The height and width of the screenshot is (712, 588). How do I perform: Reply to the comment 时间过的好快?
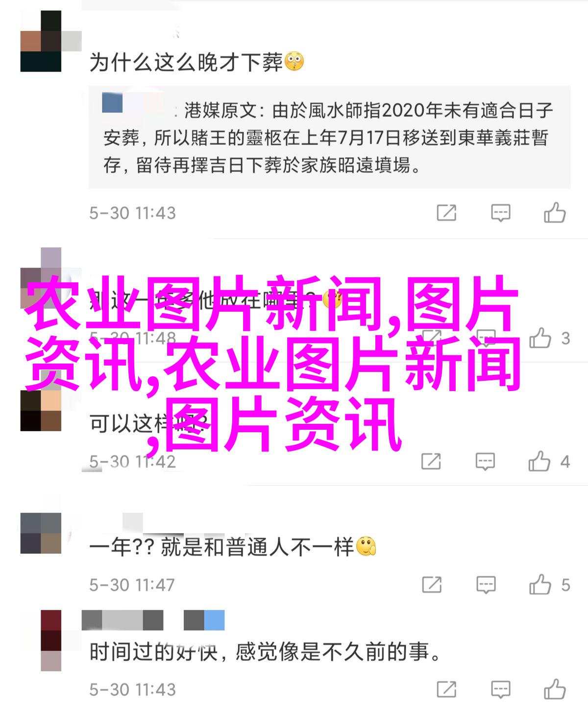[x=500, y=689]
